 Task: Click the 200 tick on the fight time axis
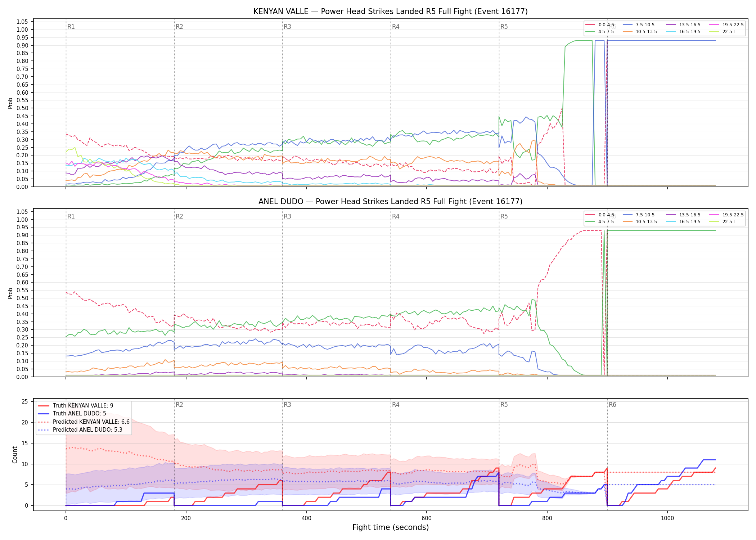186,518
